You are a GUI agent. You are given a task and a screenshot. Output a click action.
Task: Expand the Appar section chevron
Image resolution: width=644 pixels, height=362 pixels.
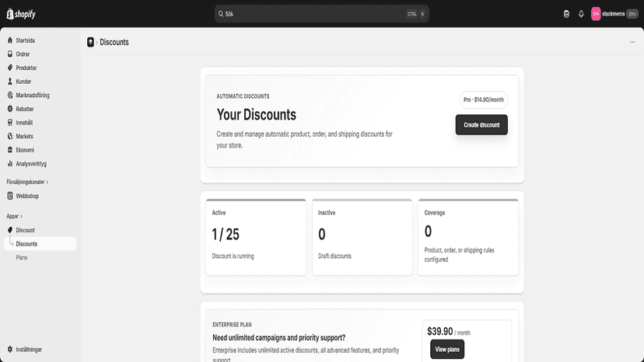21,216
